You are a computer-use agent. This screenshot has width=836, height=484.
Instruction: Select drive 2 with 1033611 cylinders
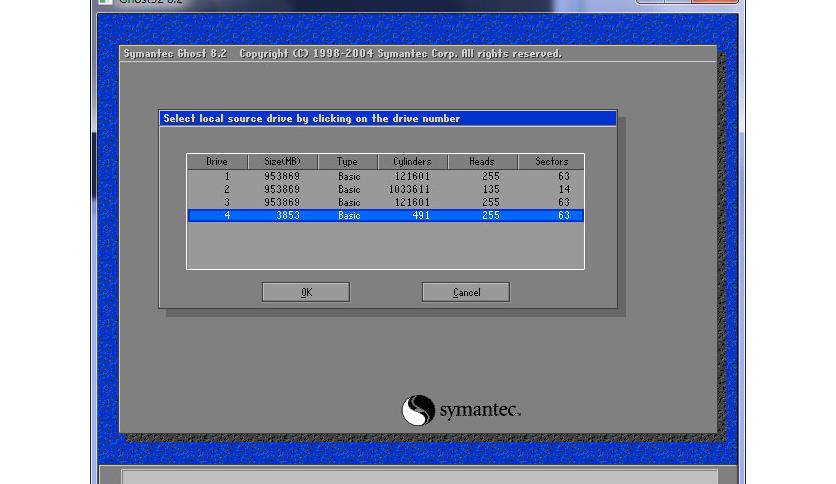tap(385, 189)
